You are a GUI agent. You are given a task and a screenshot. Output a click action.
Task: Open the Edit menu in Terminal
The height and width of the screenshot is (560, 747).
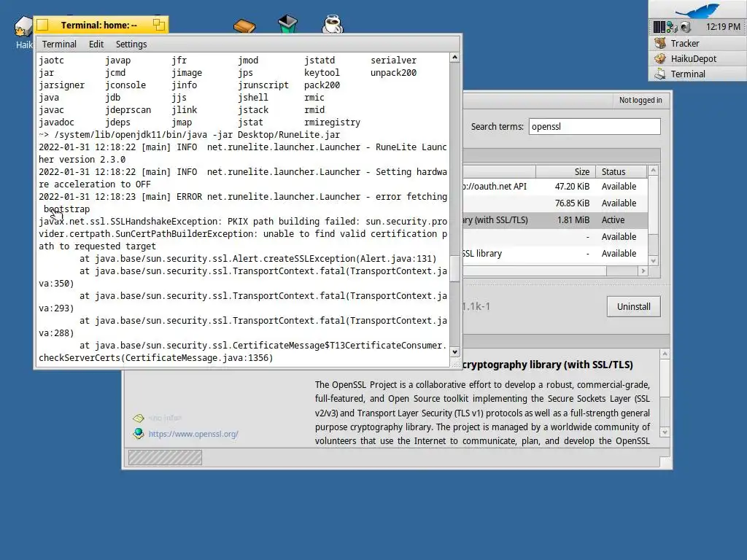tap(96, 44)
